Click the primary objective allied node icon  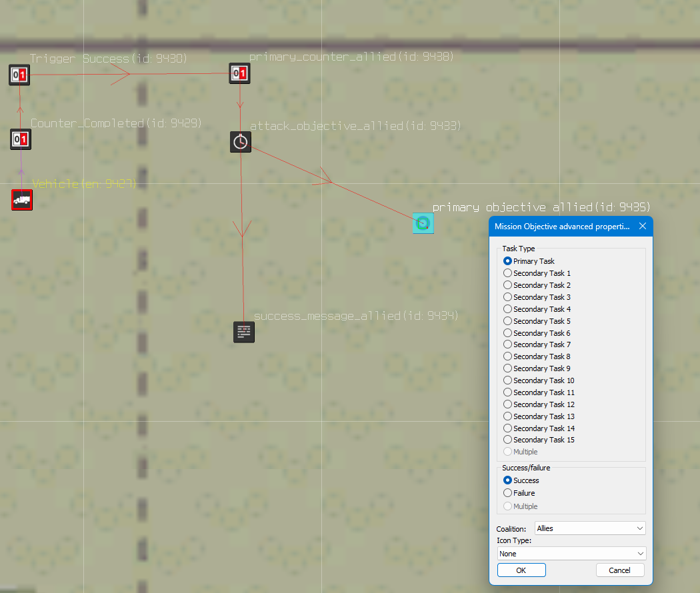[x=423, y=223]
